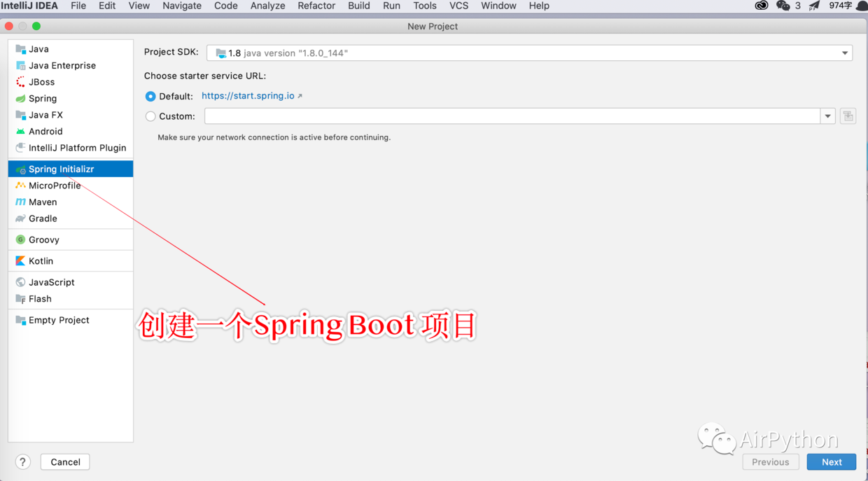Screen dimensions: 868x481
Task: Open the Window menu
Action: pos(498,6)
